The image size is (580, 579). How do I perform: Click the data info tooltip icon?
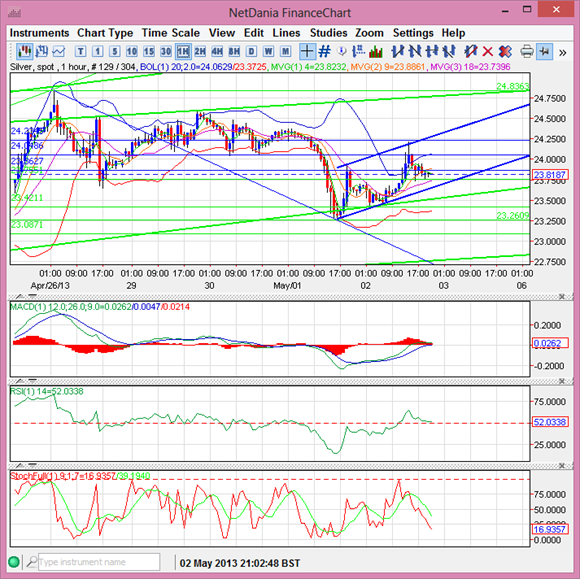coord(342,51)
